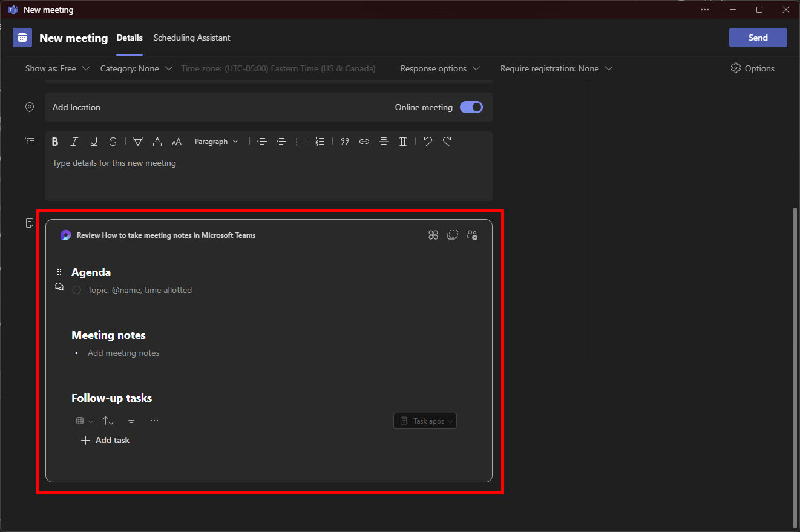Click the Add location field

269,107
